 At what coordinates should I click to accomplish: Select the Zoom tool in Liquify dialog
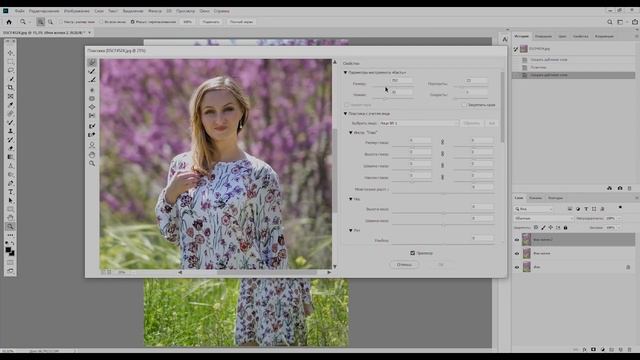pyautogui.click(x=92, y=164)
